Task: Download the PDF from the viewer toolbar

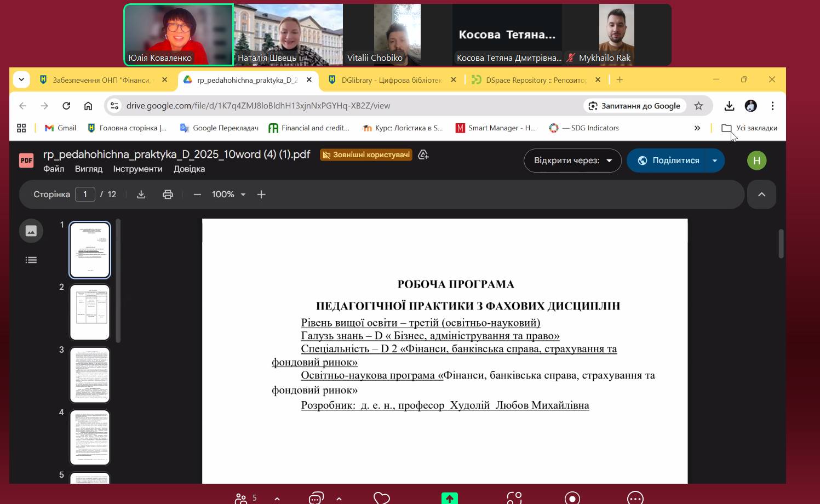Action: pyautogui.click(x=141, y=194)
